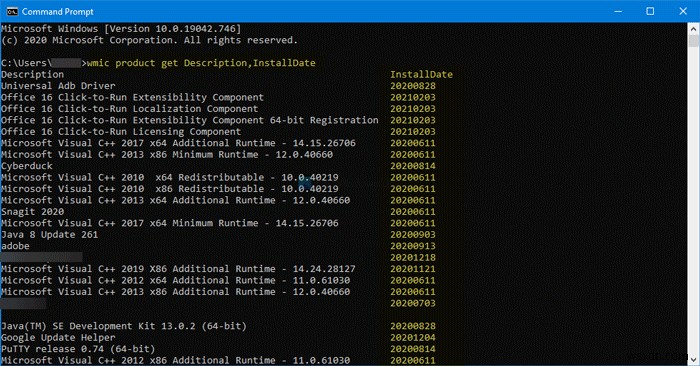700x366 pixels.
Task: Click install date 20200814 next to Cyberduck
Action: (x=413, y=166)
